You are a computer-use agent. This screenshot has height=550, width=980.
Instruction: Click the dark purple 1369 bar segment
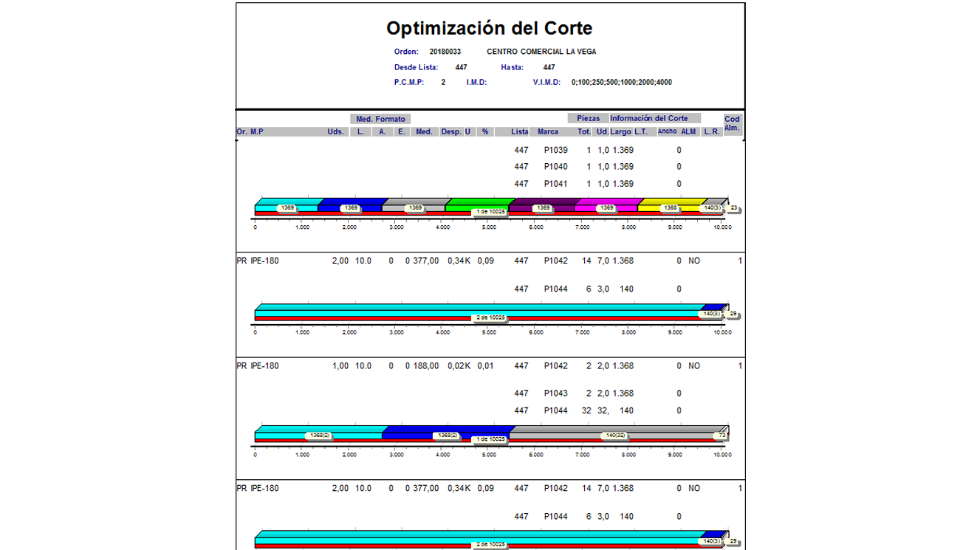(x=543, y=208)
